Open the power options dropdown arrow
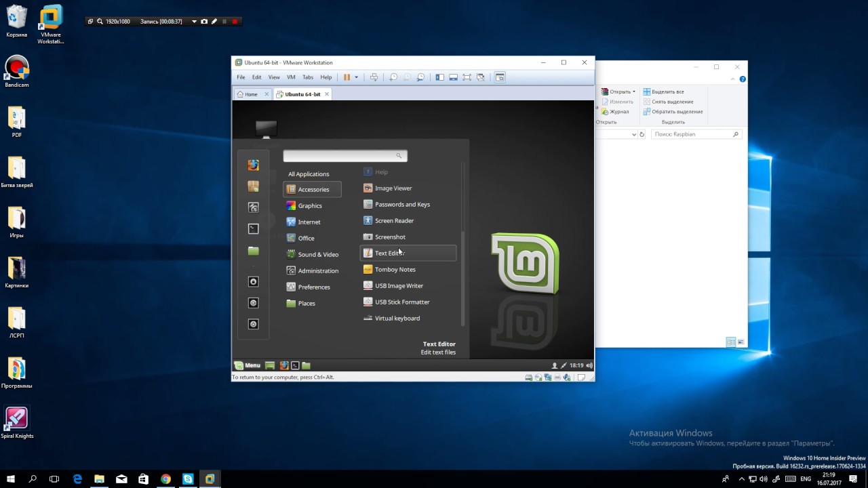The image size is (868, 488). [x=356, y=77]
